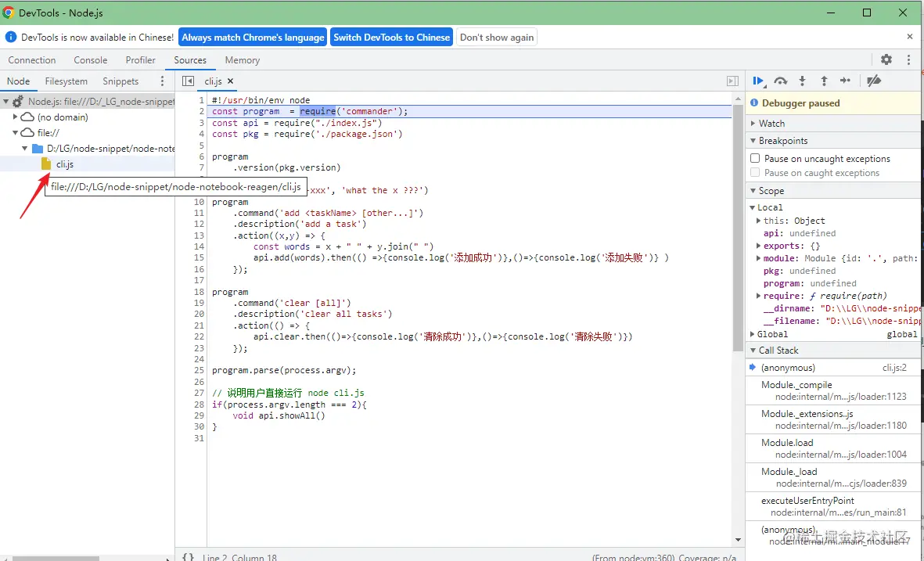This screenshot has width=924, height=561.
Task: Step over the next function call
Action: coord(780,81)
